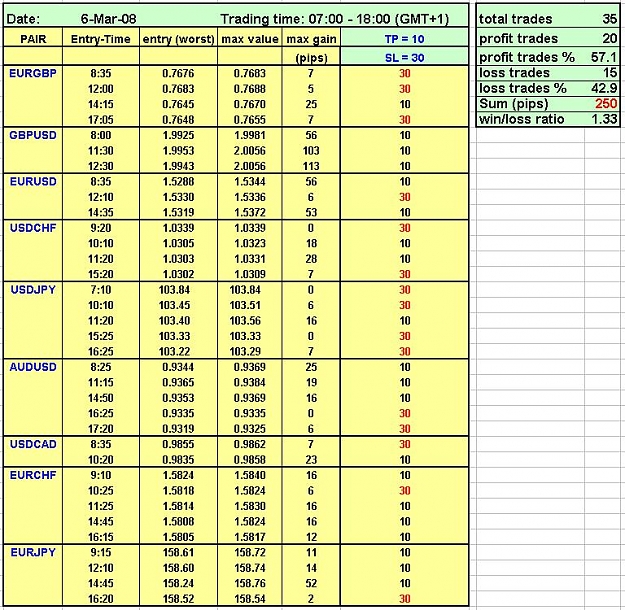Select EURJPY max gain 52
The height and width of the screenshot is (610, 625).
click(311, 583)
